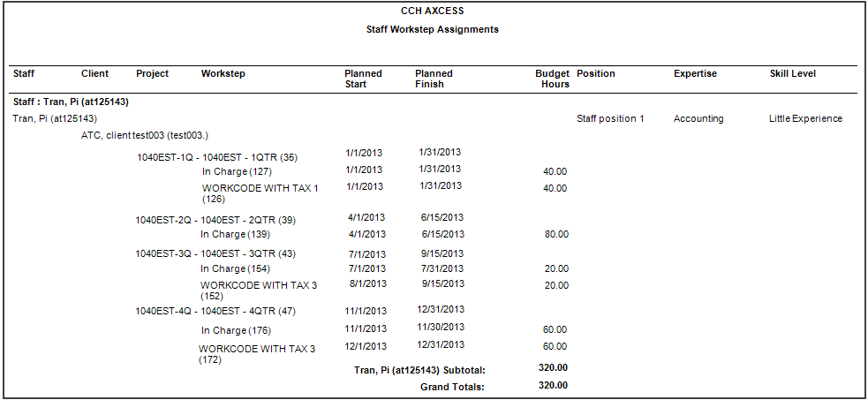Image resolution: width=868 pixels, height=400 pixels.
Task: Click the Skill Level column header
Action: [x=792, y=73]
